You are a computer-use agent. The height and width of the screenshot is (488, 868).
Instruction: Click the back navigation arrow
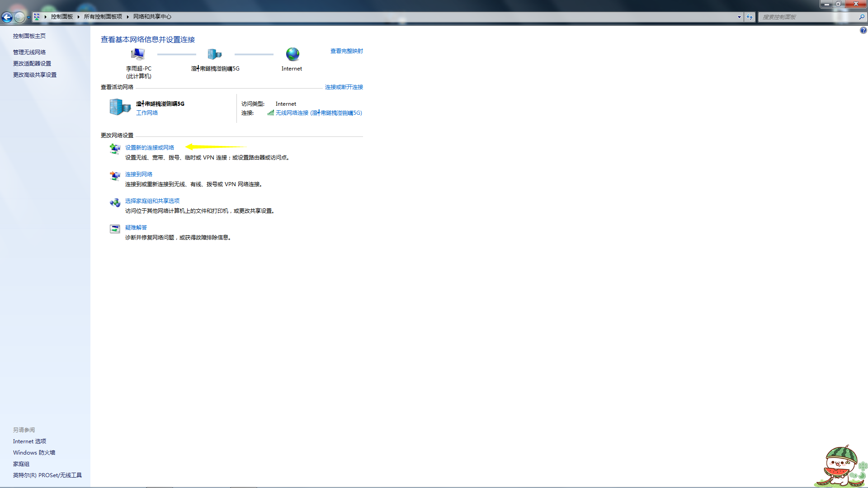(7, 17)
